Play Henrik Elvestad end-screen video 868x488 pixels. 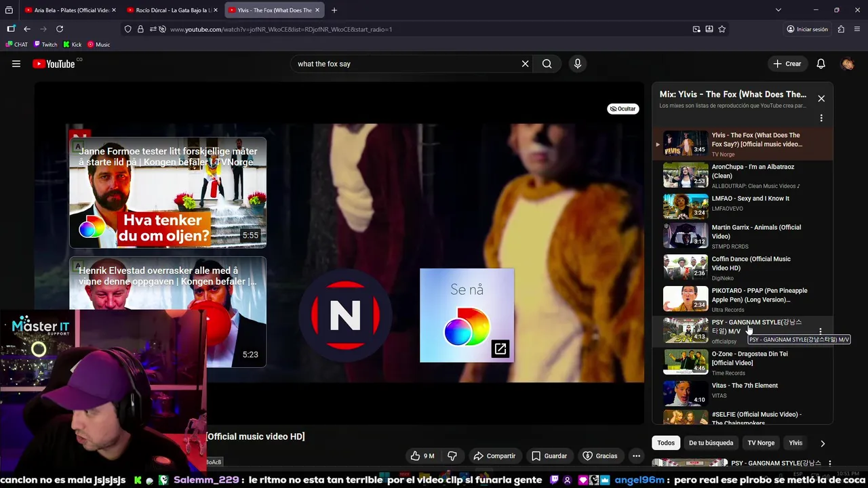click(167, 312)
